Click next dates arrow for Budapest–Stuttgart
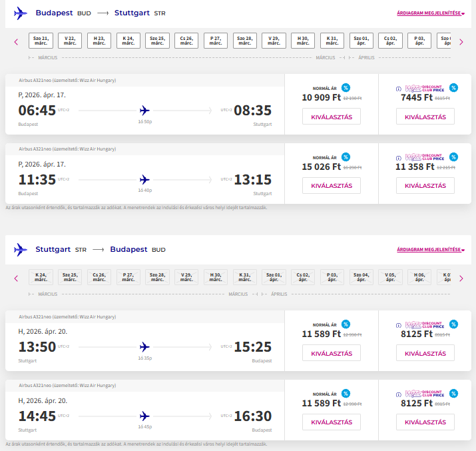The height and width of the screenshot is (451, 476). [461, 41]
